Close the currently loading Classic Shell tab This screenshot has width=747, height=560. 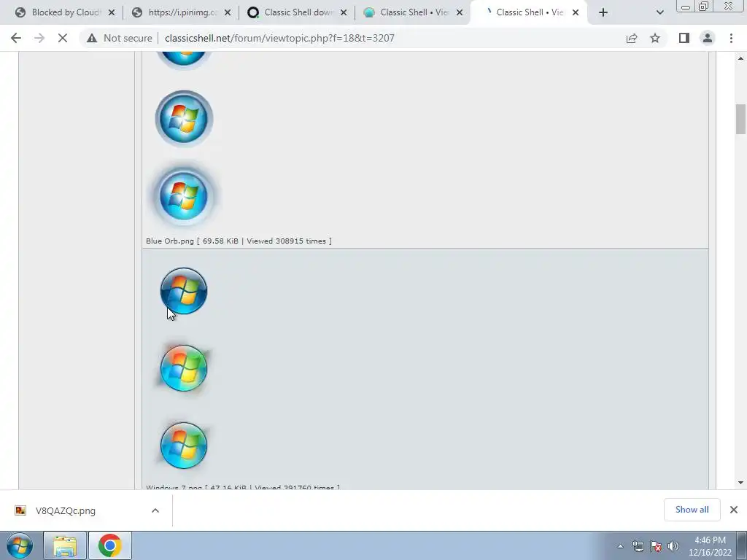click(x=576, y=12)
